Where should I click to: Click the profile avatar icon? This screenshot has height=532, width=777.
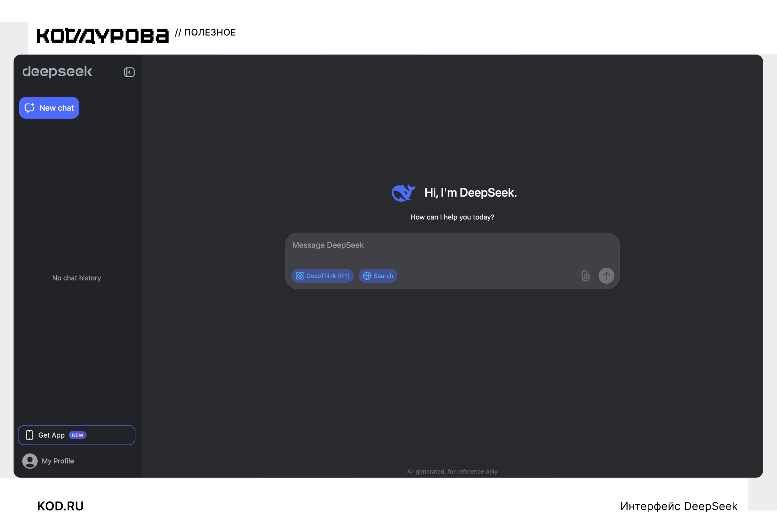30,461
